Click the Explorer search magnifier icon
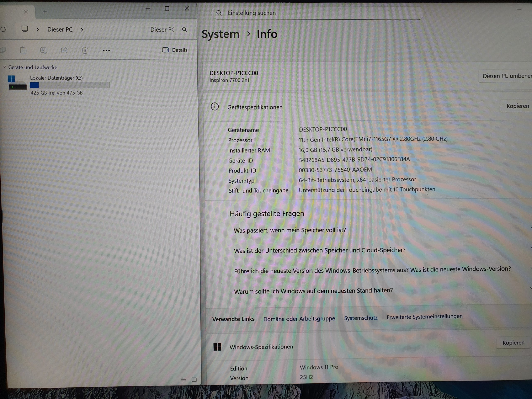Screen dimensions: 532x399 click(185, 30)
